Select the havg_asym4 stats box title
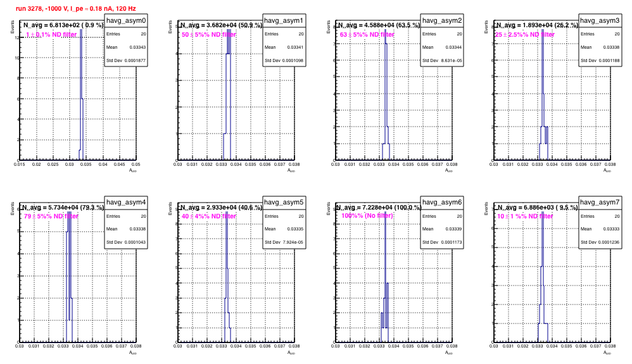 click(126, 203)
